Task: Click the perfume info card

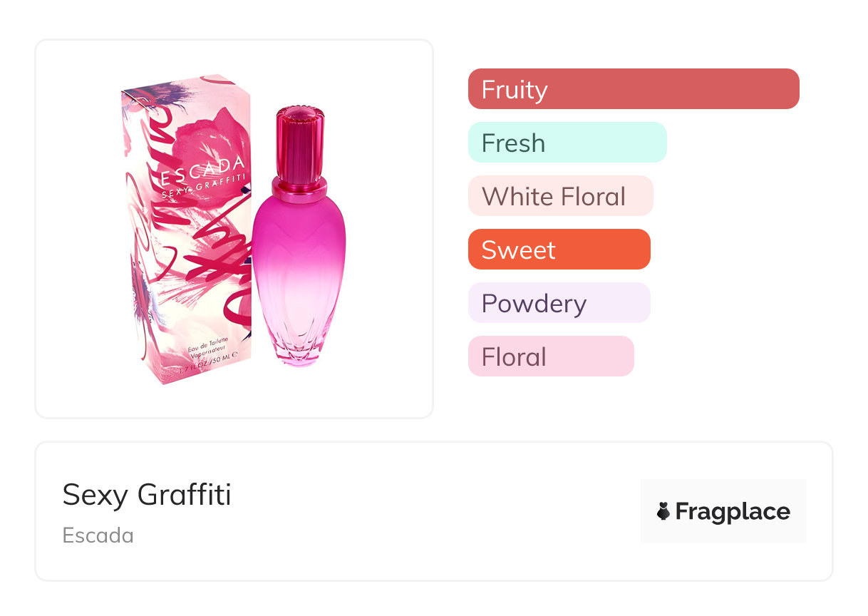Action: [434, 511]
